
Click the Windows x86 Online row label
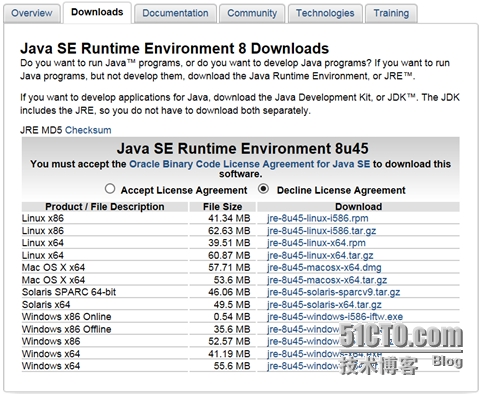click(66, 317)
